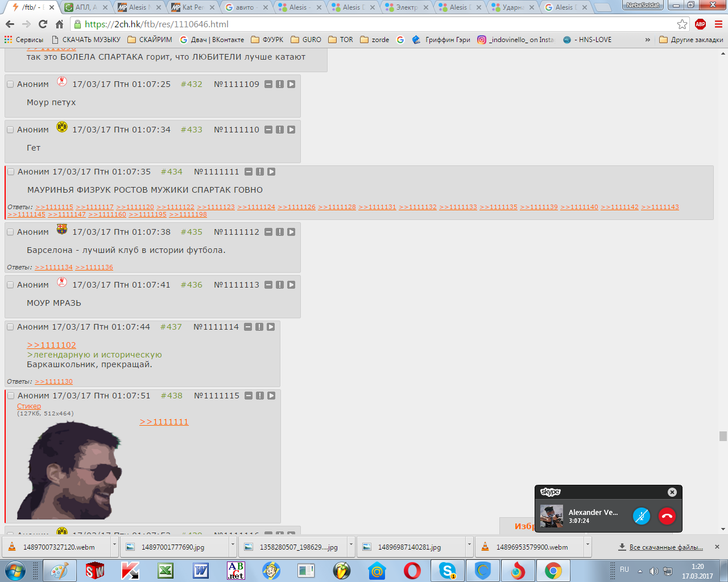Expand options for download 14897007327120.webm
This screenshot has height=582, width=728.
[114, 547]
